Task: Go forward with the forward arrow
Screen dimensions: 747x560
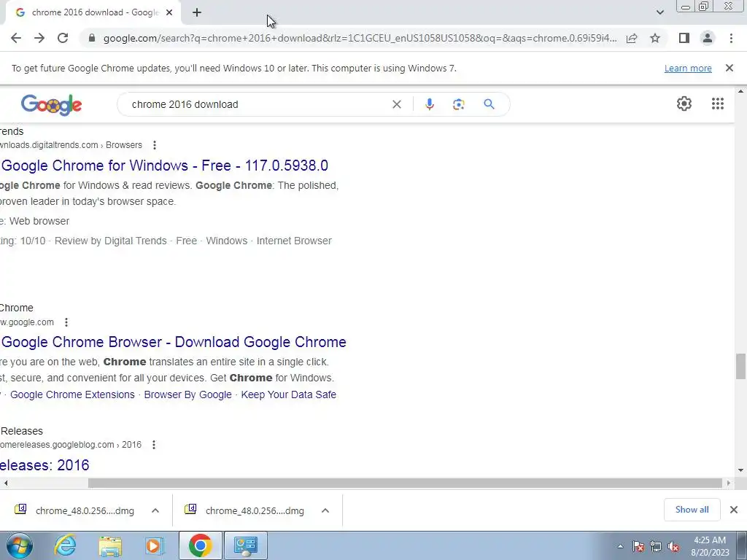Action: click(39, 38)
